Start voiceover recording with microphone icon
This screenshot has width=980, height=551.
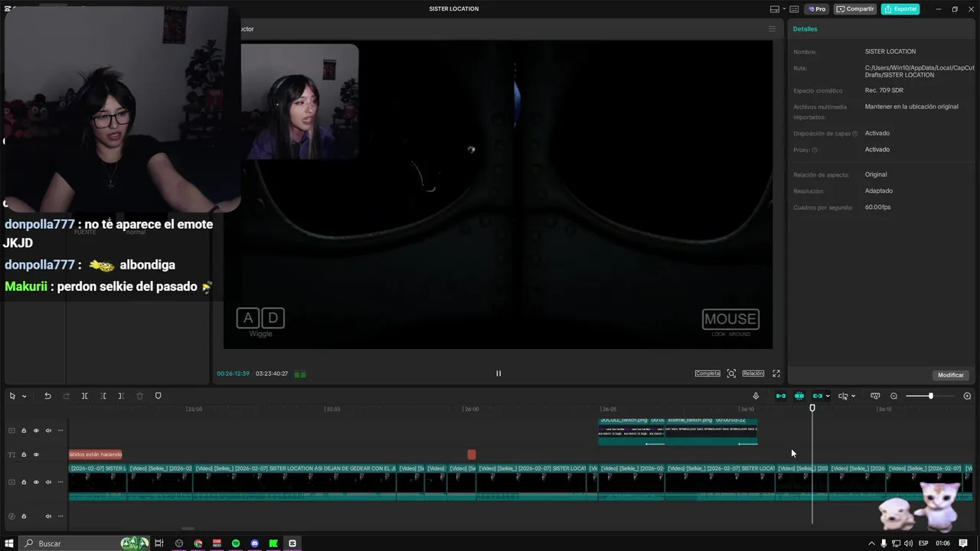[x=756, y=396]
